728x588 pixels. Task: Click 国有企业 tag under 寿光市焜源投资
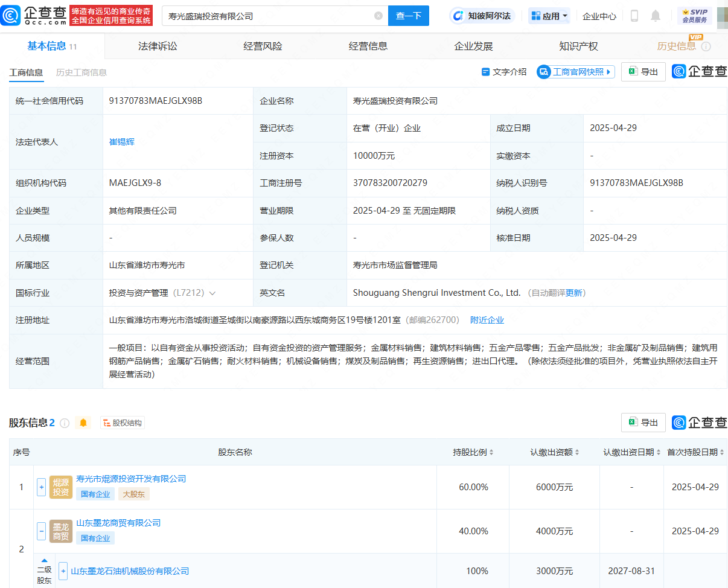tap(95, 494)
